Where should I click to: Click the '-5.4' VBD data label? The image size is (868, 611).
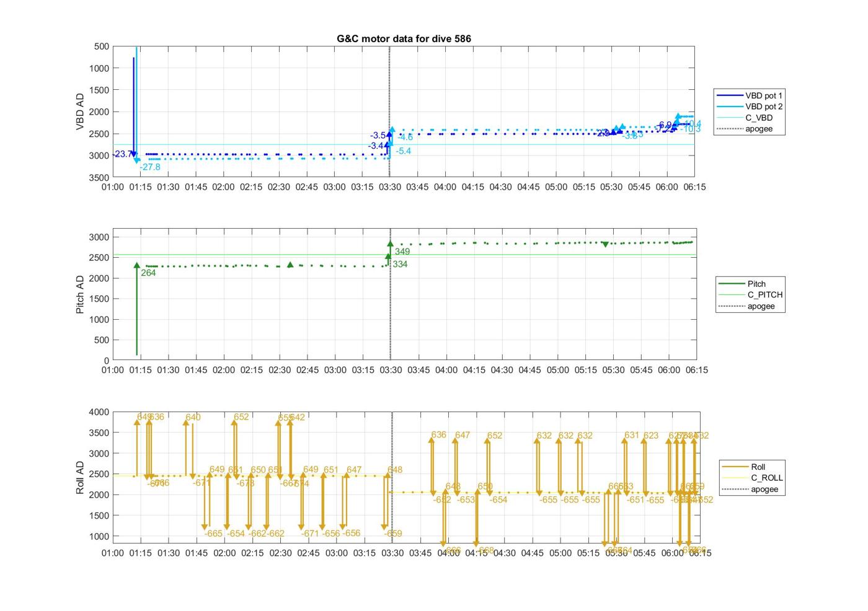tap(404, 151)
